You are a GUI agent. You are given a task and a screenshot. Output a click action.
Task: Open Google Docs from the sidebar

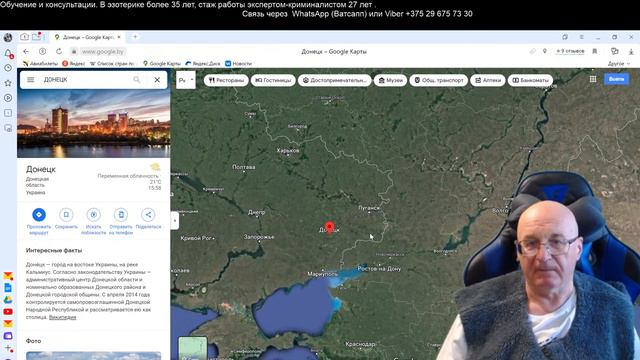click(x=8, y=288)
